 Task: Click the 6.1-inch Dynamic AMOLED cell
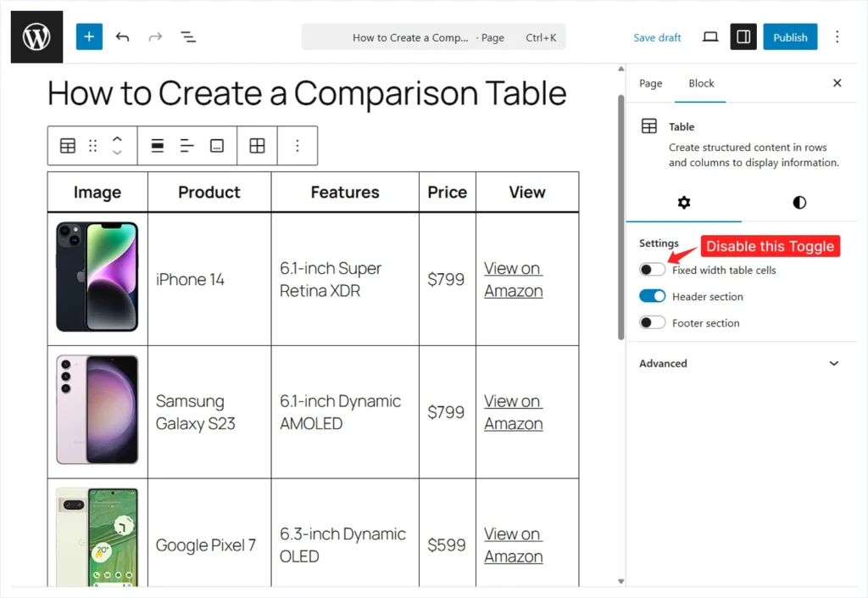point(345,412)
